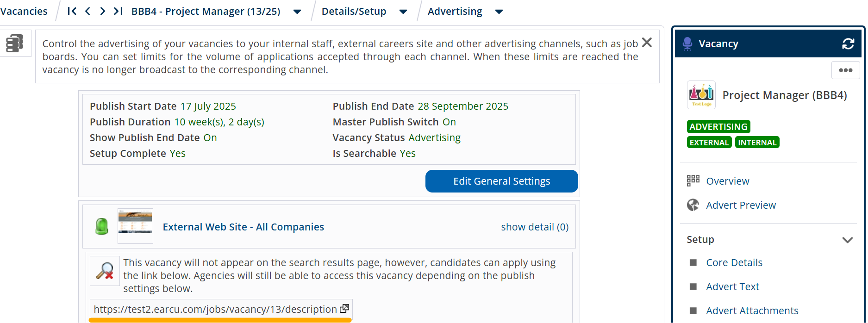
Task: Close the advertising info message
Action: tap(647, 43)
